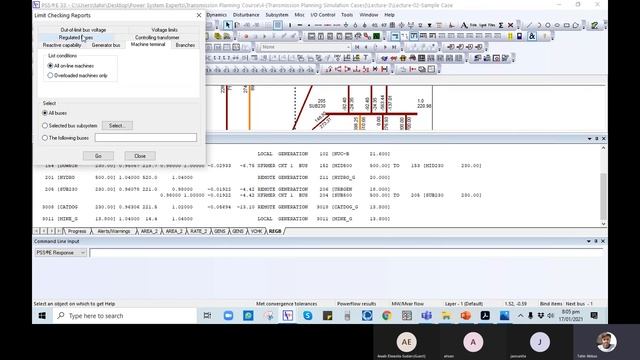Select the draw line tool
Viewport: 640px width, 360px height.
pos(529,25)
